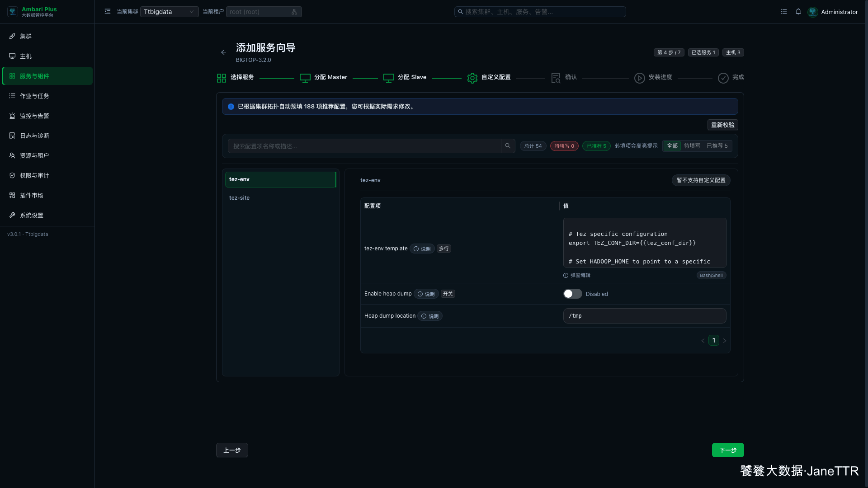Click the 主机 3 badge
The height and width of the screenshot is (488, 868).
click(x=733, y=53)
